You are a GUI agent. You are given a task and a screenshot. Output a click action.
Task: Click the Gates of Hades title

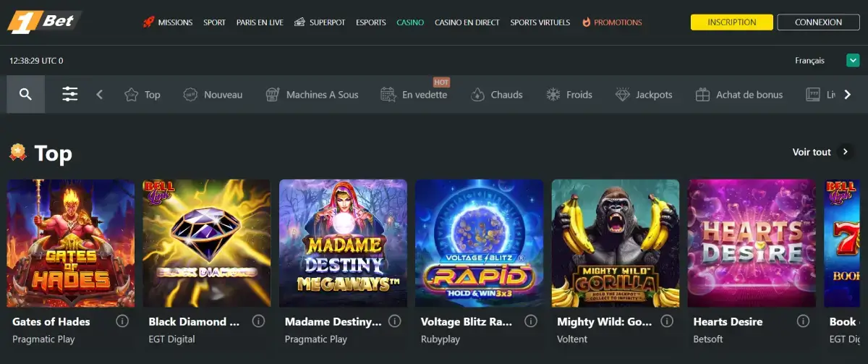51,321
